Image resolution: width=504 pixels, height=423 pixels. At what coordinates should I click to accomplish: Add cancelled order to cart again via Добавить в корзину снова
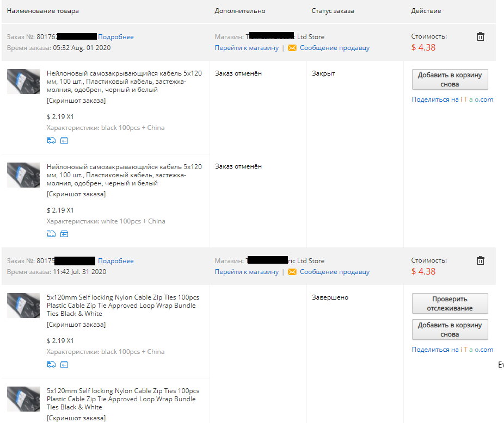pos(450,79)
